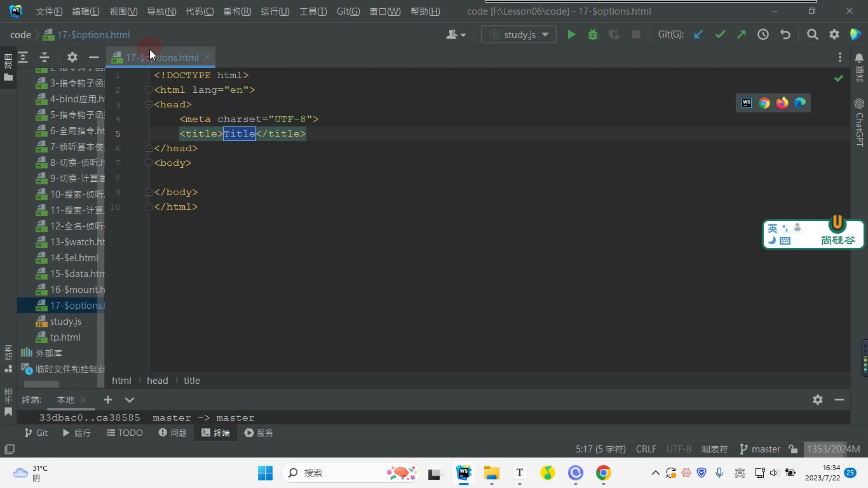Viewport: 868px width, 488px height.
Task: Open terminal shell options chevron
Action: pos(130,400)
